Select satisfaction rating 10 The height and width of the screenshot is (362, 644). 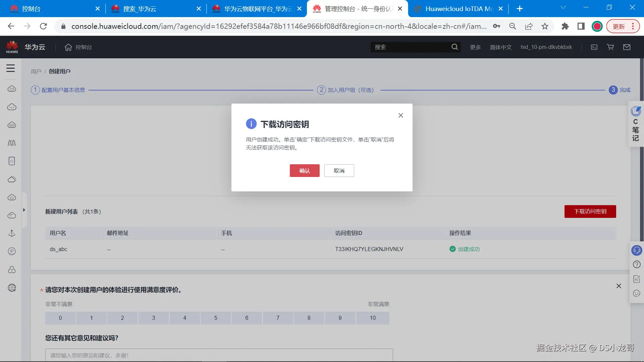pos(373,318)
